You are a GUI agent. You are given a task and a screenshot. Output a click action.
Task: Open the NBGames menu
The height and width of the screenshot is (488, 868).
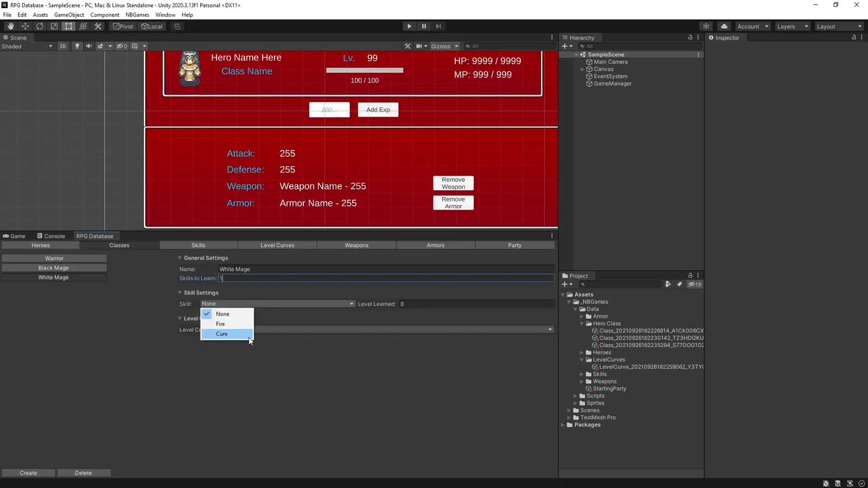coord(137,15)
